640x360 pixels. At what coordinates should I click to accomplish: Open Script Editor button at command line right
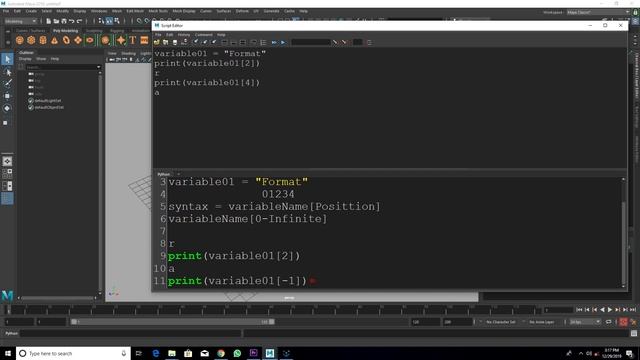pos(633,333)
